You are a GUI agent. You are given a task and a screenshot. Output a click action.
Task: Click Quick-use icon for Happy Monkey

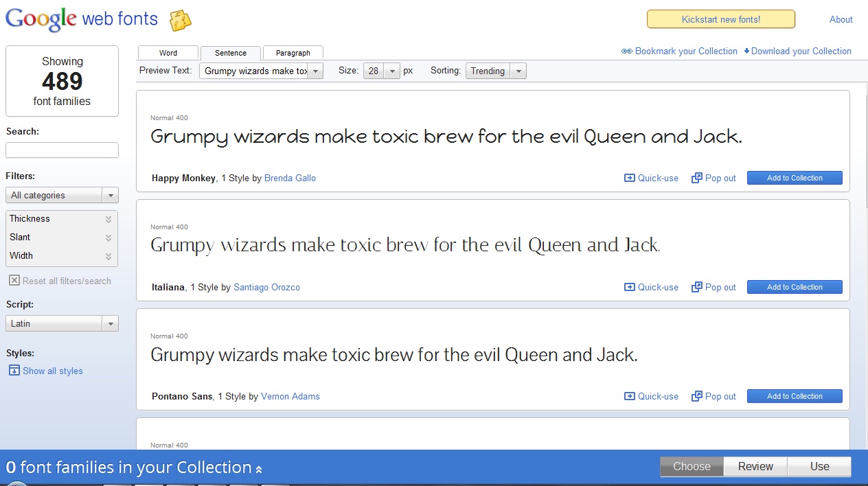coord(629,178)
